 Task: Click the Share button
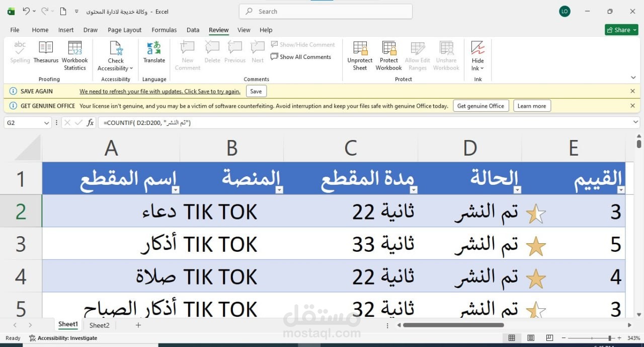pyautogui.click(x=621, y=30)
